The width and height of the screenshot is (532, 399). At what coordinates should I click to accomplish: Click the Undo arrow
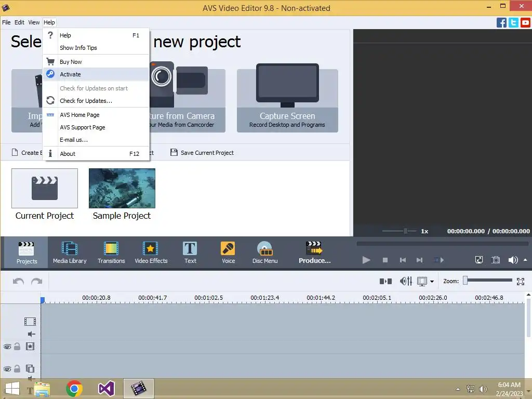pyautogui.click(x=18, y=281)
